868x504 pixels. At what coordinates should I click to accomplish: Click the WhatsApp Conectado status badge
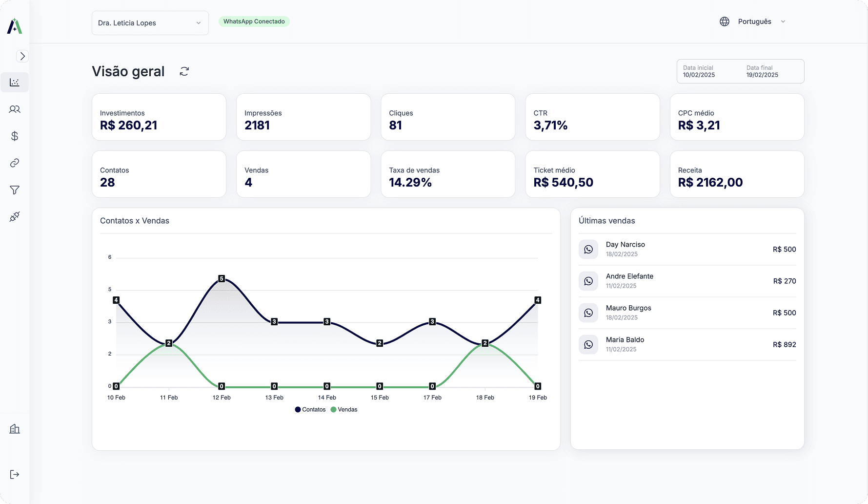(254, 21)
